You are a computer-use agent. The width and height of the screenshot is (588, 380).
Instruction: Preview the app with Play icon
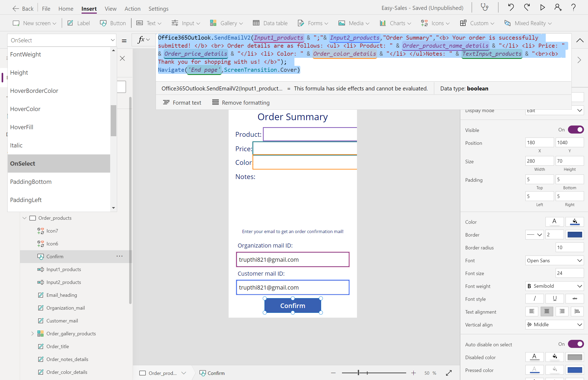(x=542, y=7)
